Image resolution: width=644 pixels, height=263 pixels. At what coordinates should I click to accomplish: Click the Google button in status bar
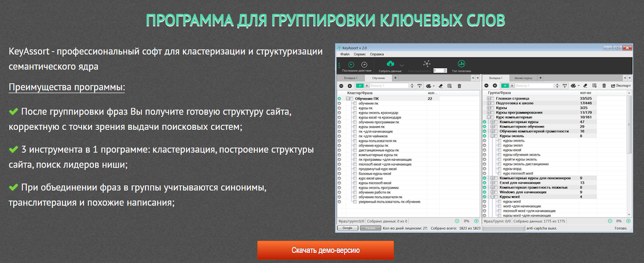347,228
